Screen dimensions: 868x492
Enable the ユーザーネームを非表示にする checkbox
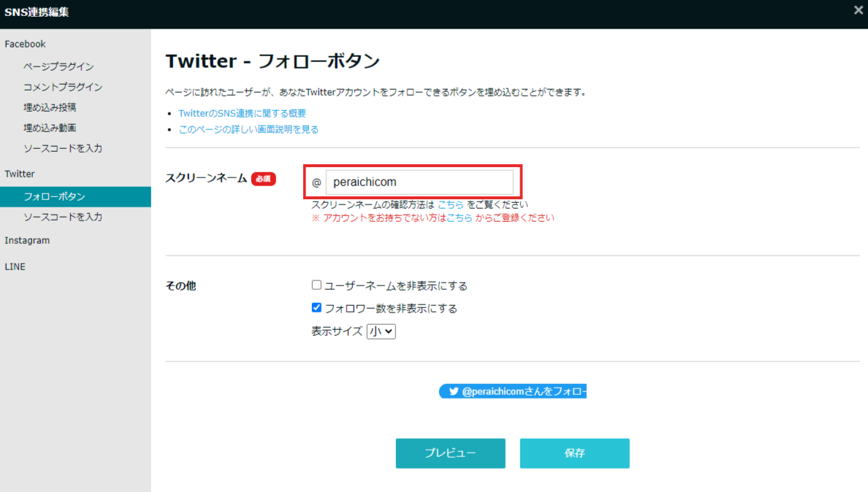[x=316, y=285]
